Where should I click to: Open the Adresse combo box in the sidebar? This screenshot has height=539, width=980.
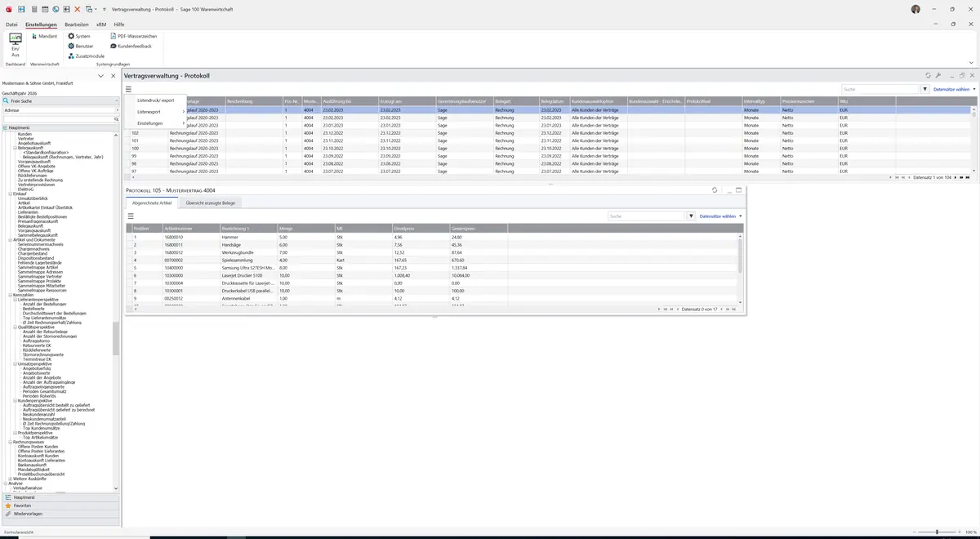(60, 109)
